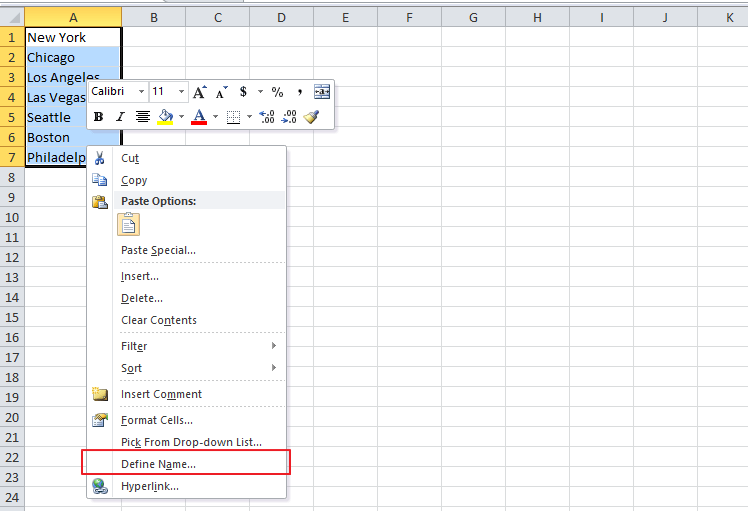
Task: Apply red Font Color letter A
Action: click(199, 116)
